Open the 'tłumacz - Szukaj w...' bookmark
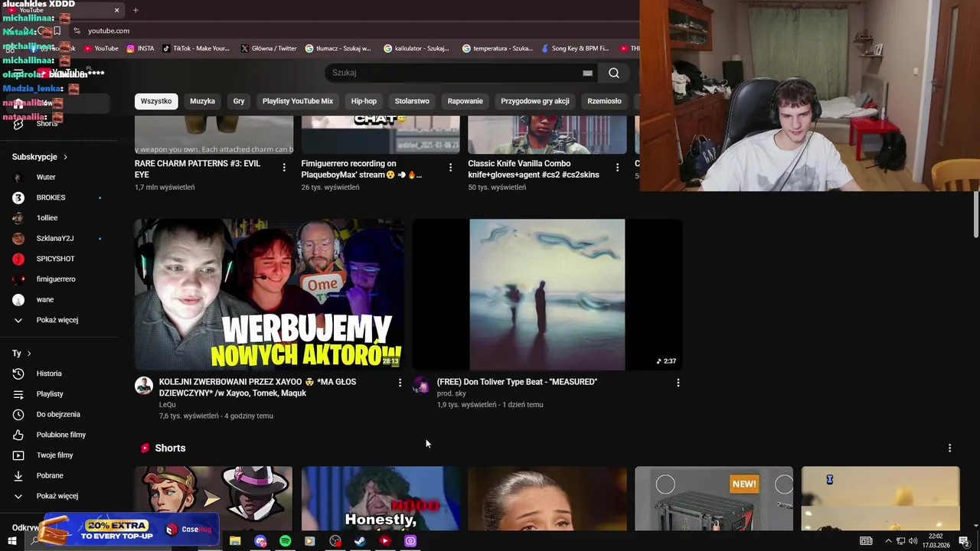Screen dimensions: 980x551 click(x=338, y=48)
